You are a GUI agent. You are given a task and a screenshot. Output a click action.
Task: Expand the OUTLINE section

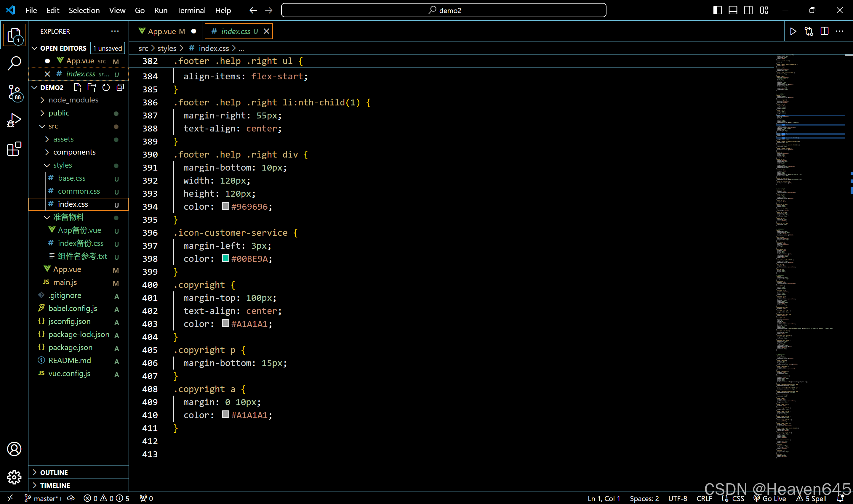[x=35, y=472]
